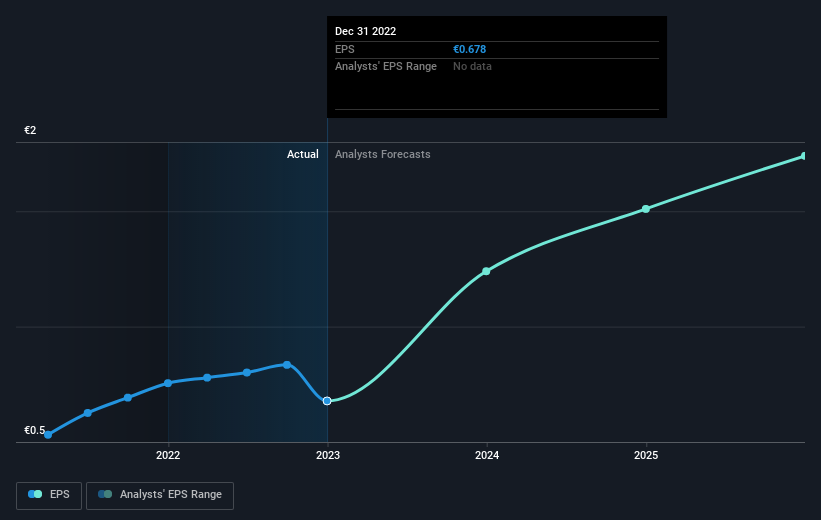Viewport: 821px width, 520px height.
Task: Click the EPS data point at mid-2022
Action: click(x=247, y=372)
